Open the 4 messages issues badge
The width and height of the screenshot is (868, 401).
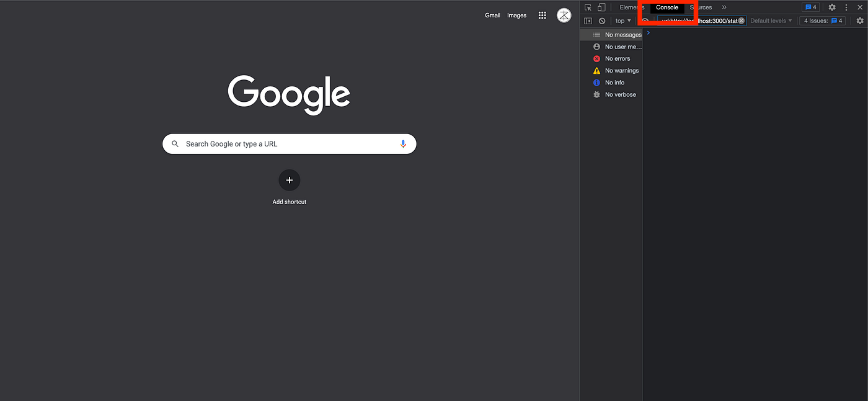pyautogui.click(x=810, y=7)
